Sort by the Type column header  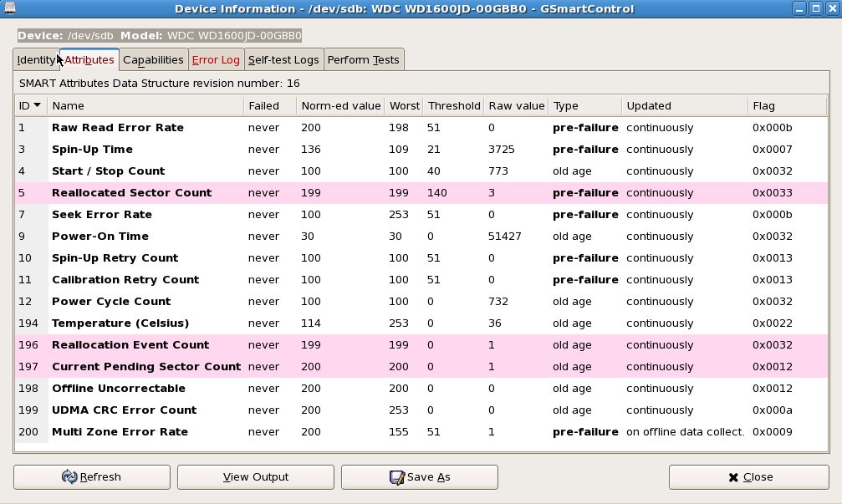click(x=584, y=106)
